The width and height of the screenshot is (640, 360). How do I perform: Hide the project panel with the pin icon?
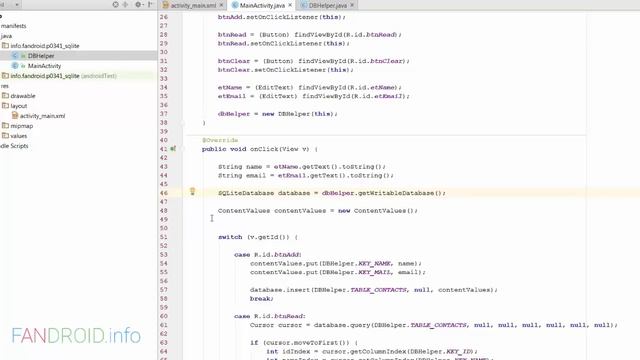150,4
